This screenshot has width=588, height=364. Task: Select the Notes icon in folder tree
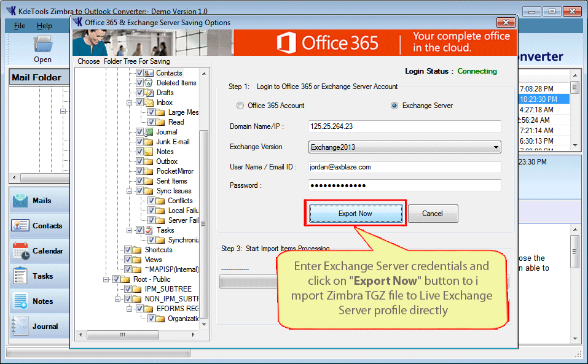(149, 152)
